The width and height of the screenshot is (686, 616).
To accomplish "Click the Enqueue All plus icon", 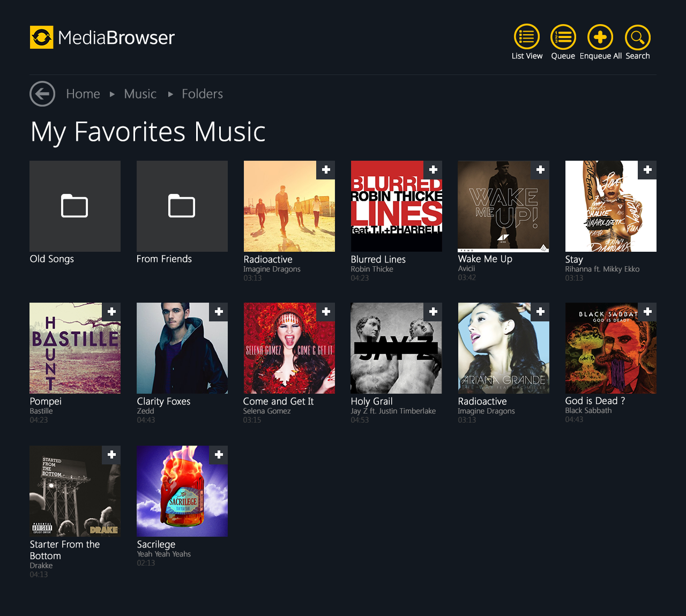I will 600,37.
